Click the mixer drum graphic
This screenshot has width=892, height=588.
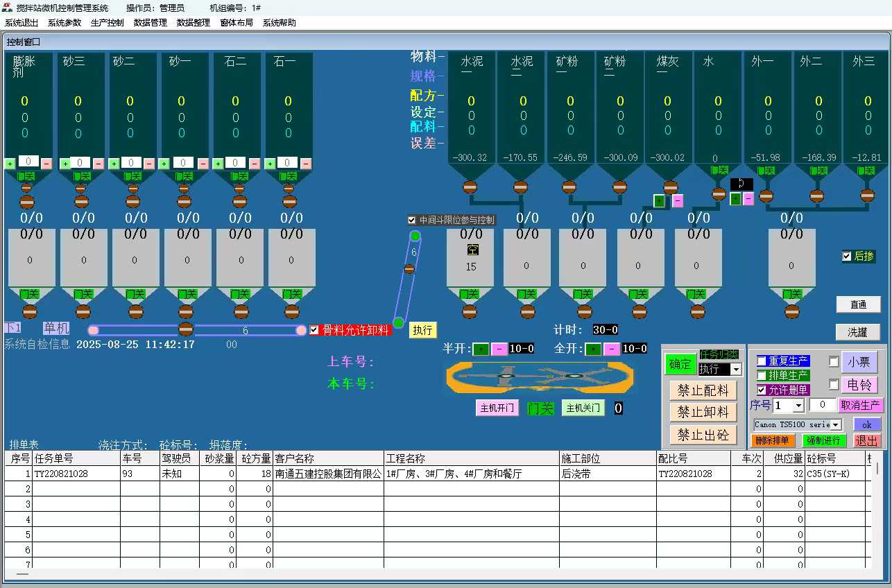[x=539, y=377]
